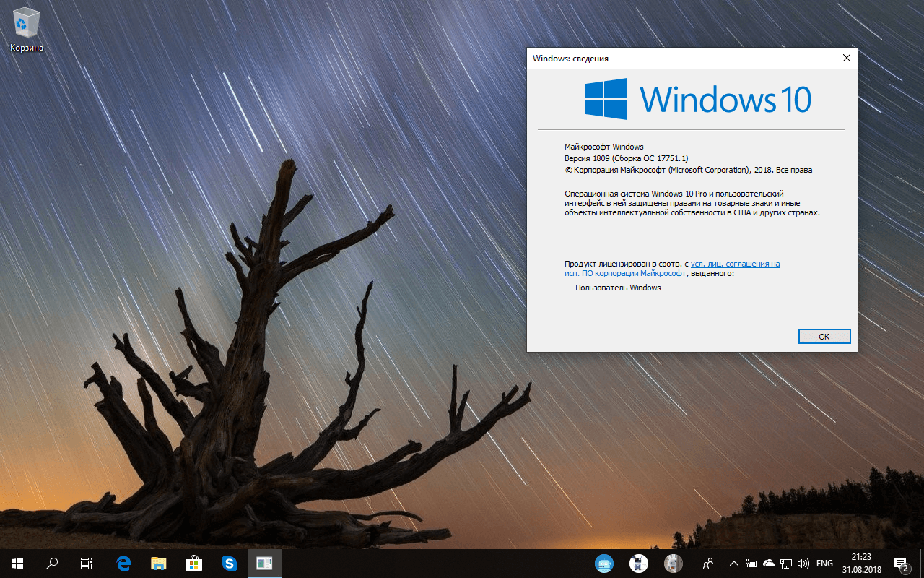The height and width of the screenshot is (578, 924).
Task: Click the OneDrive cloud icon in the tray
Action: coord(768,564)
